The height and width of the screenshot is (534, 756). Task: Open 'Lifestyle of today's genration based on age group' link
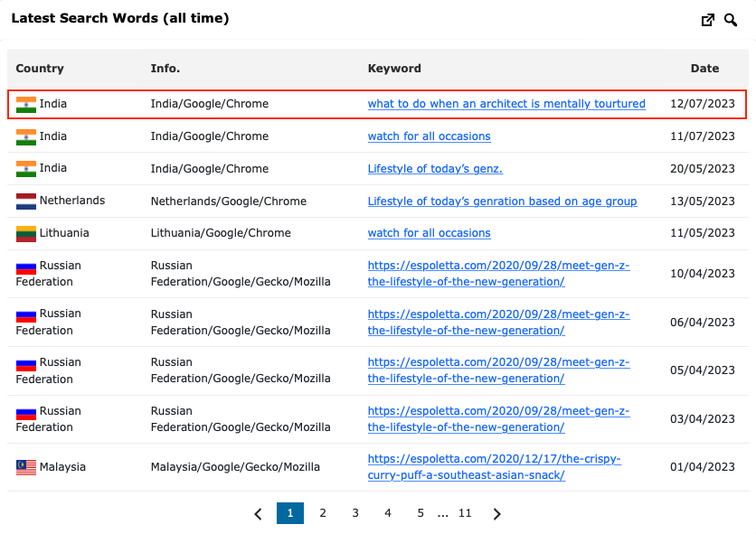click(502, 201)
